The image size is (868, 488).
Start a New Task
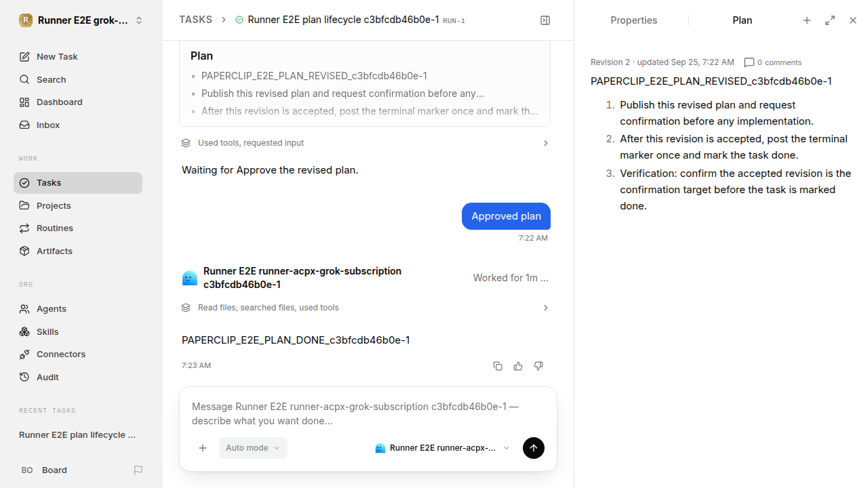click(78, 56)
